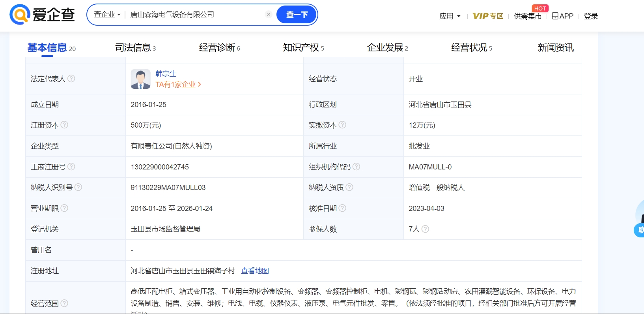Image resolution: width=644 pixels, height=314 pixels.
Task: Open the 查看地图 map link
Action: (x=255, y=271)
